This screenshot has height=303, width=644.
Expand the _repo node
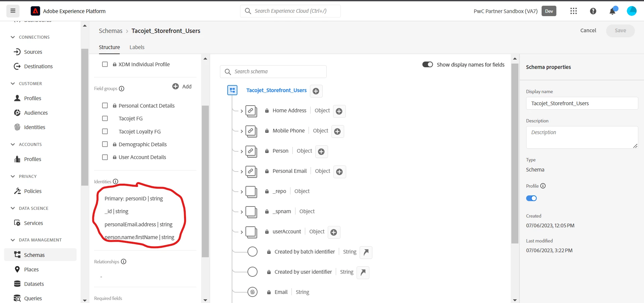click(x=242, y=192)
